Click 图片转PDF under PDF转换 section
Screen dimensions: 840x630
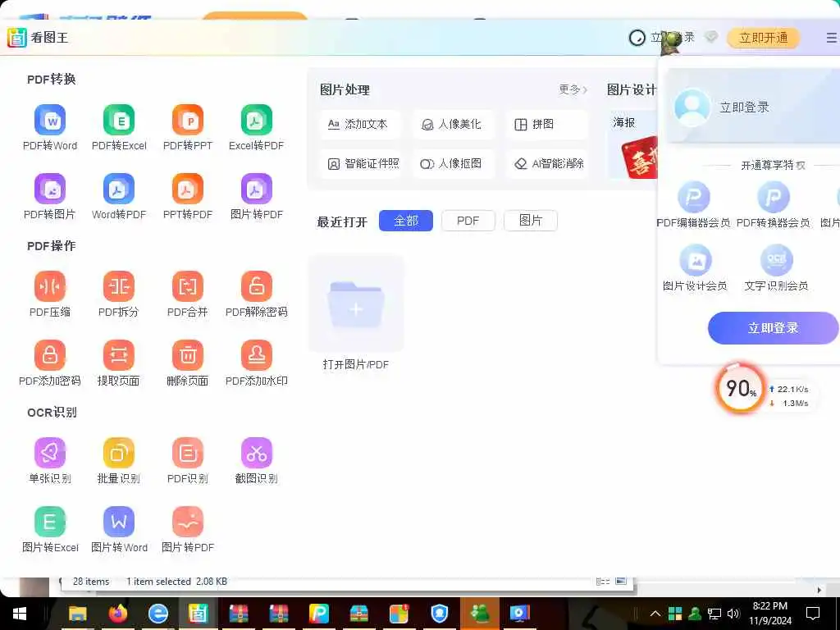point(256,196)
